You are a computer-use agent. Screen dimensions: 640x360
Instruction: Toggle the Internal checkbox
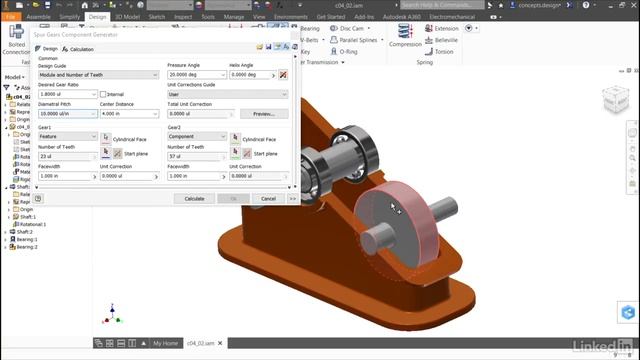tap(103, 94)
